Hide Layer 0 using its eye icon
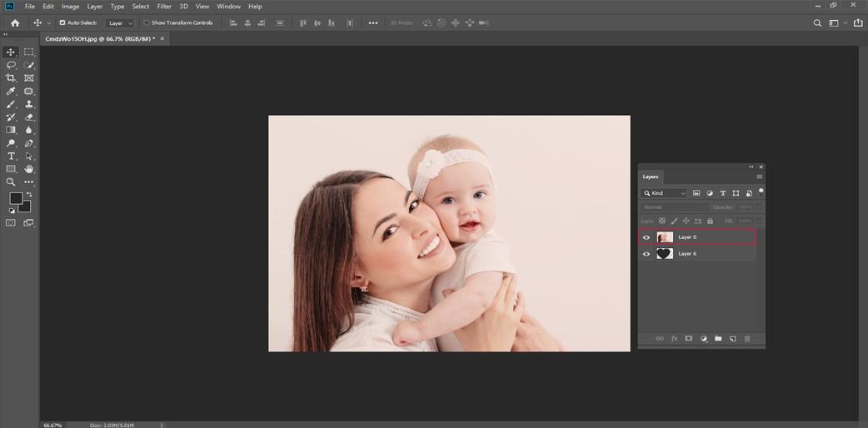This screenshot has width=868, height=428. click(x=646, y=237)
